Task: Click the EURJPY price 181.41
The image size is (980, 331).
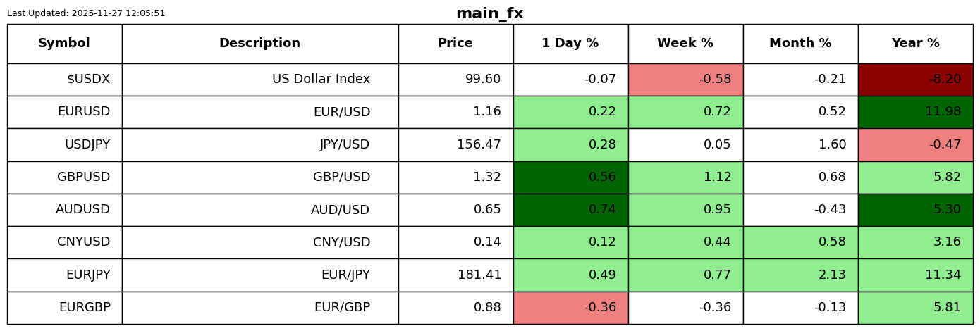Action: [x=455, y=275]
